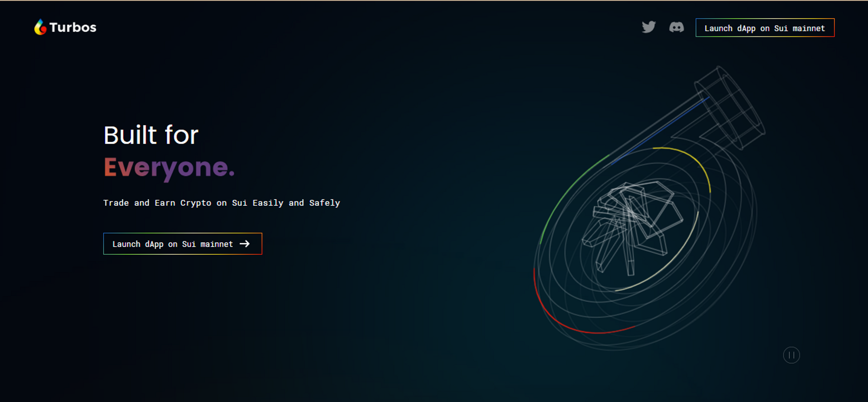Pause the turbo animation

[791, 355]
